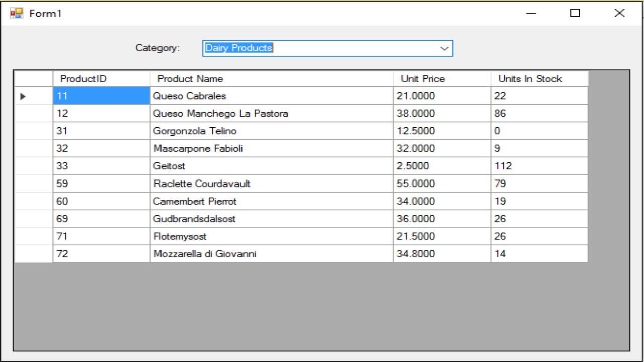Select unit price 38.0000
This screenshot has height=362, width=644.
[442, 113]
